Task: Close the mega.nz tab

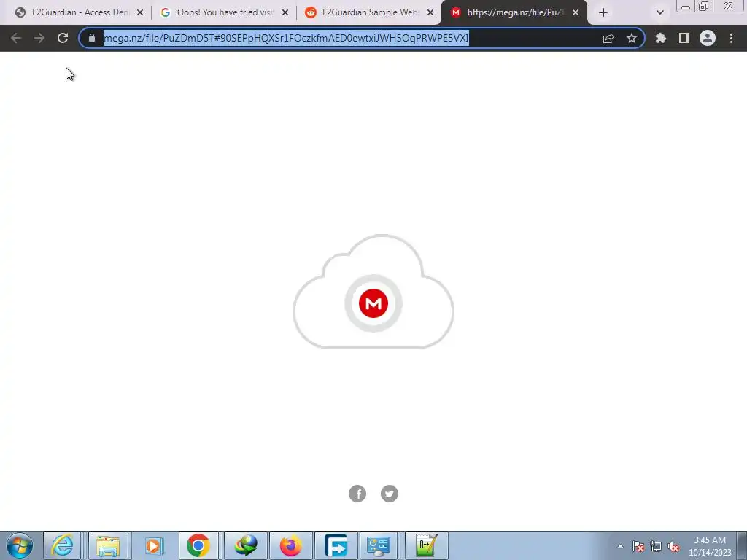Action: pyautogui.click(x=576, y=13)
